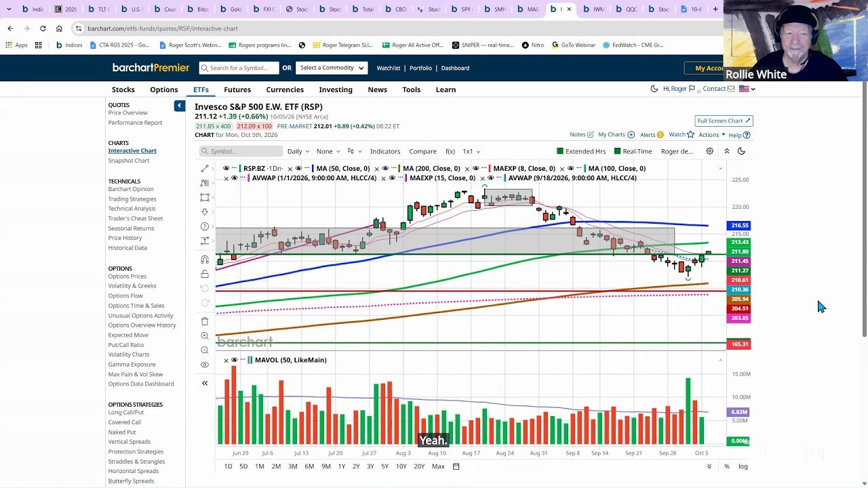
Task: Hide MA (200, Close, 0) with eye icon
Action: (x=385, y=169)
